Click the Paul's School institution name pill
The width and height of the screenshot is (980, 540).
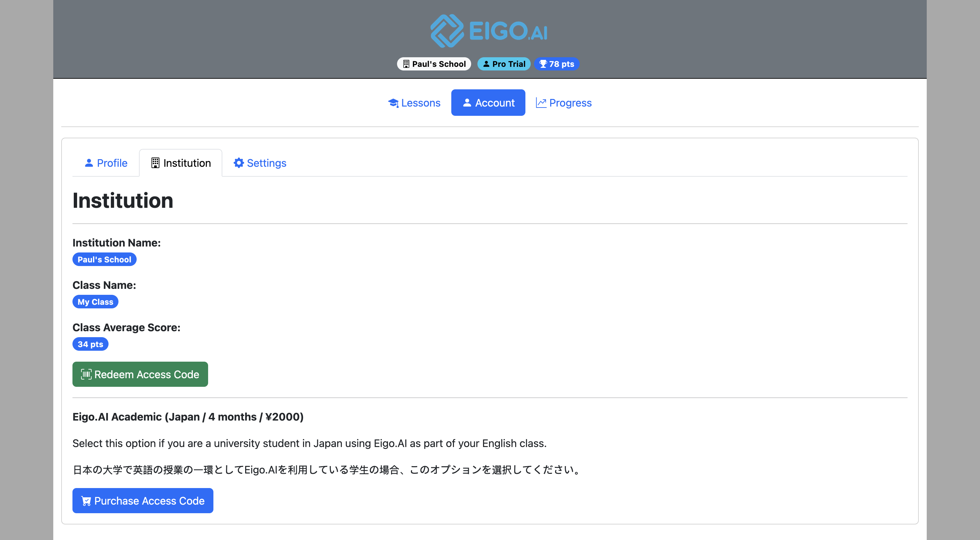(x=105, y=259)
